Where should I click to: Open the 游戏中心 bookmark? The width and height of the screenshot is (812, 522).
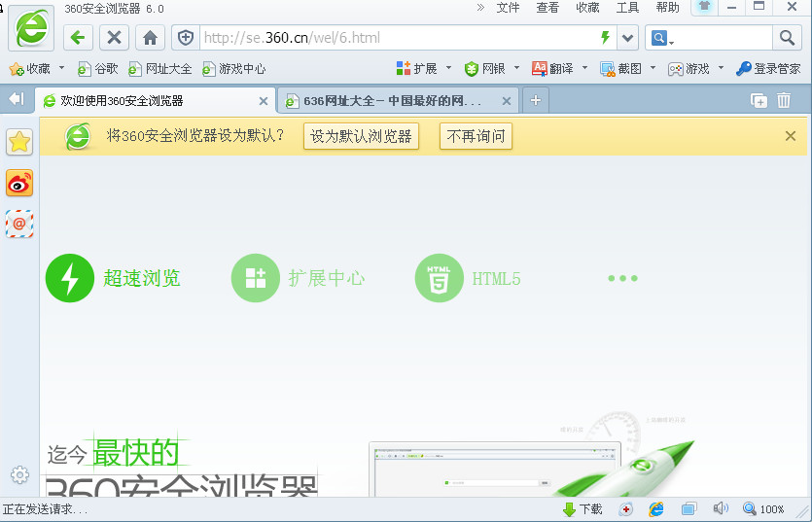[233, 68]
